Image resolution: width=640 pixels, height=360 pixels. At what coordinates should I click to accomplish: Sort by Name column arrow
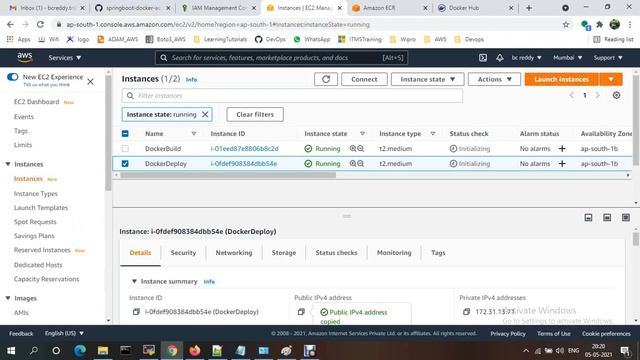(194, 133)
